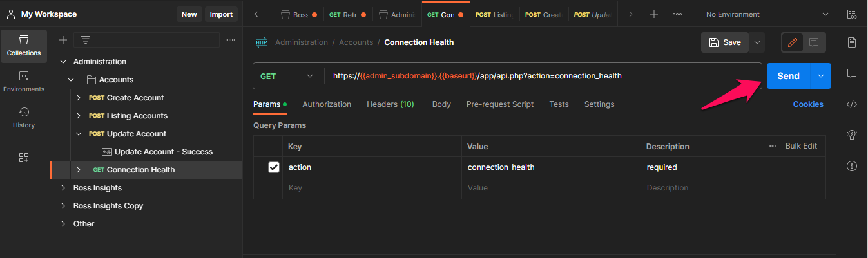Click the Save button
The height and width of the screenshot is (258, 868).
[x=725, y=42]
